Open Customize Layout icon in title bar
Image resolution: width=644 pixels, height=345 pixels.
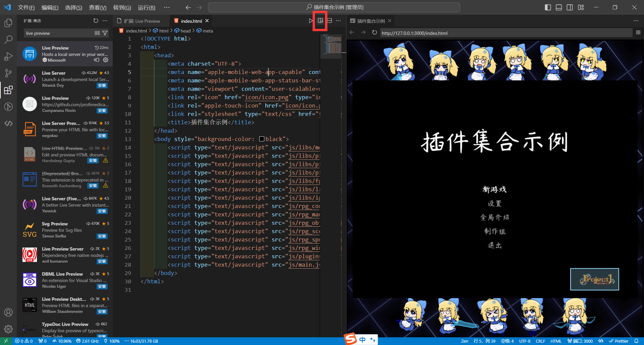pos(581,7)
